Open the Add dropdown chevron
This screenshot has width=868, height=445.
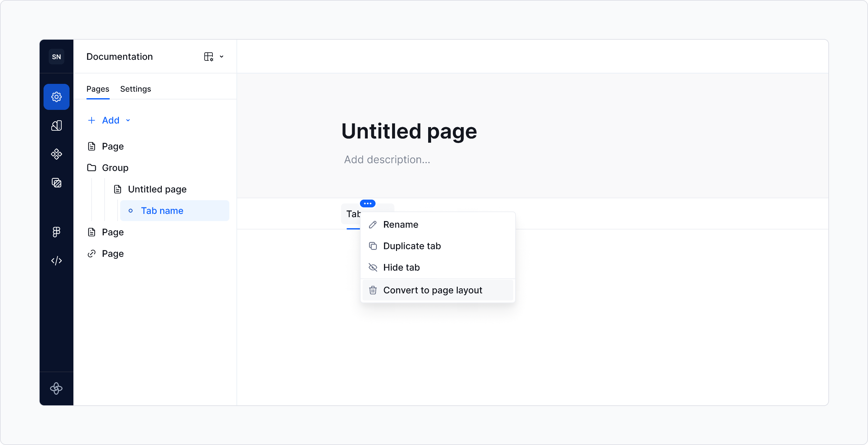coord(128,120)
